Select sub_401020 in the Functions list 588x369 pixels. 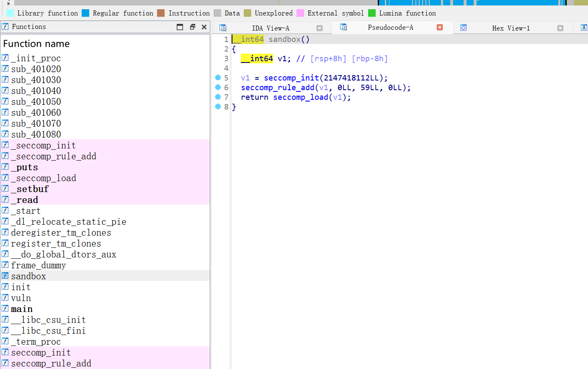coord(105,69)
